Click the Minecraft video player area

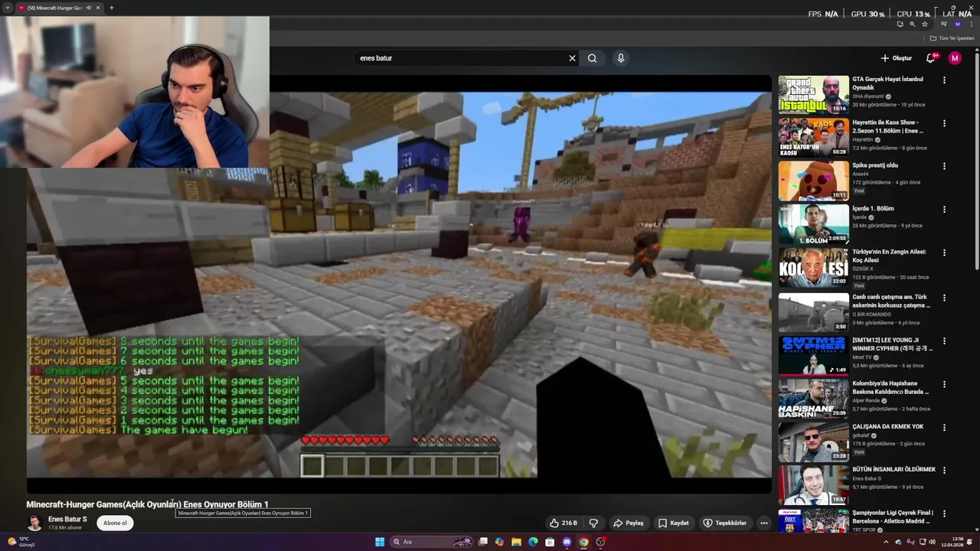tap(398, 283)
